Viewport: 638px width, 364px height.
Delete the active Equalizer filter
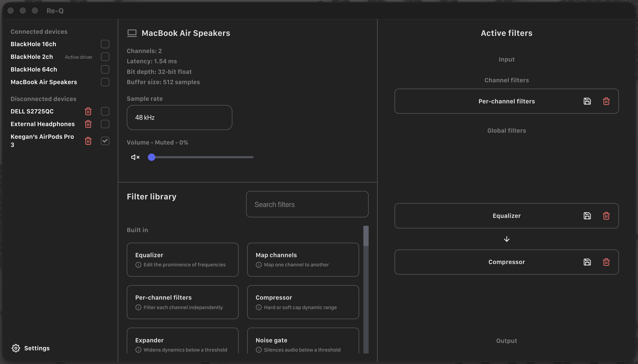click(606, 216)
